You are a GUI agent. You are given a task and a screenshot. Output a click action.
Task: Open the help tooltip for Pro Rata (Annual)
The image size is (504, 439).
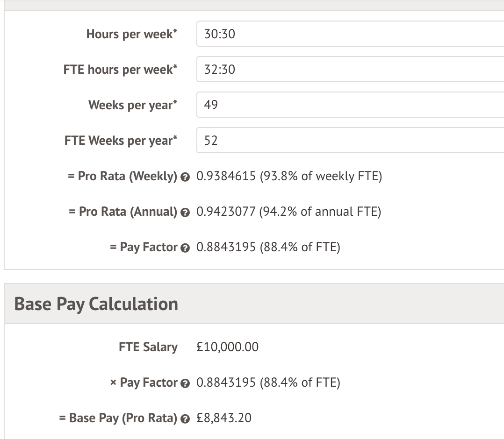coord(185,212)
